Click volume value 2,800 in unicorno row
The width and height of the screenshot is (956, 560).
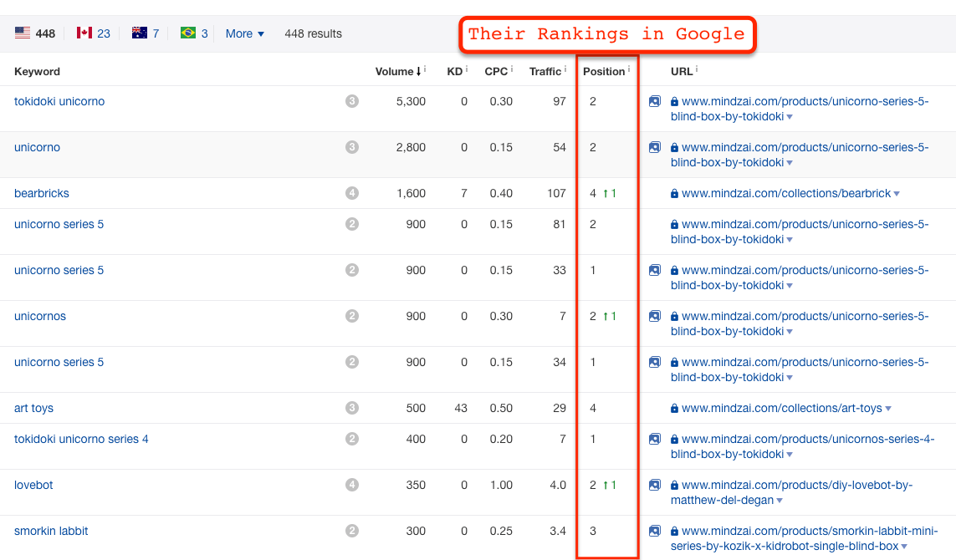pos(411,147)
